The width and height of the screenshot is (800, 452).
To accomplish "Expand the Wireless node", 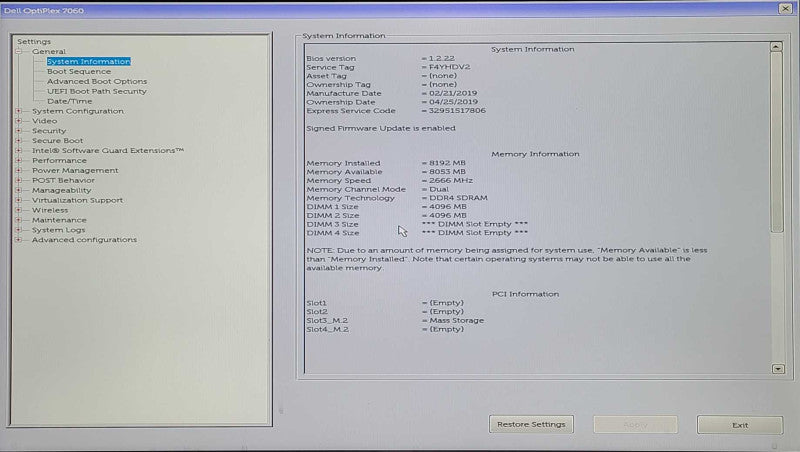I will point(19,210).
